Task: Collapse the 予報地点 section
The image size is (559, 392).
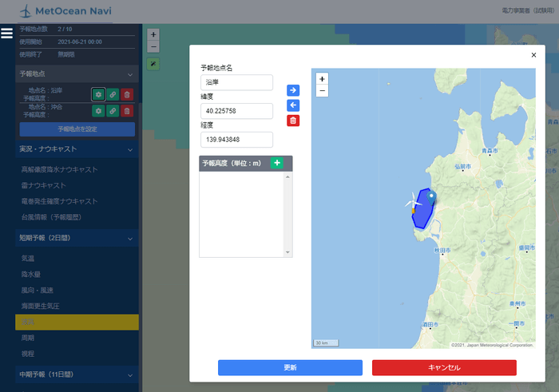Action: (129, 73)
